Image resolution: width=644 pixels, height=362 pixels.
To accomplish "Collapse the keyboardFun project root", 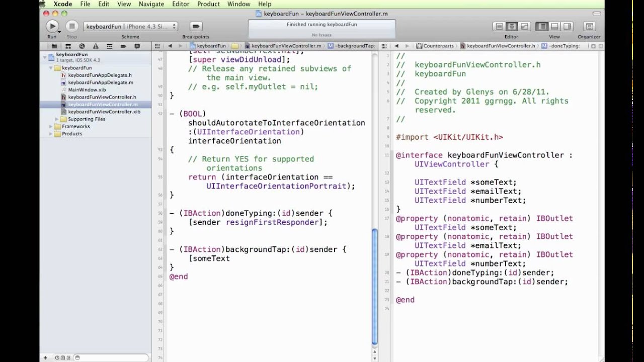I will click(44, 56).
